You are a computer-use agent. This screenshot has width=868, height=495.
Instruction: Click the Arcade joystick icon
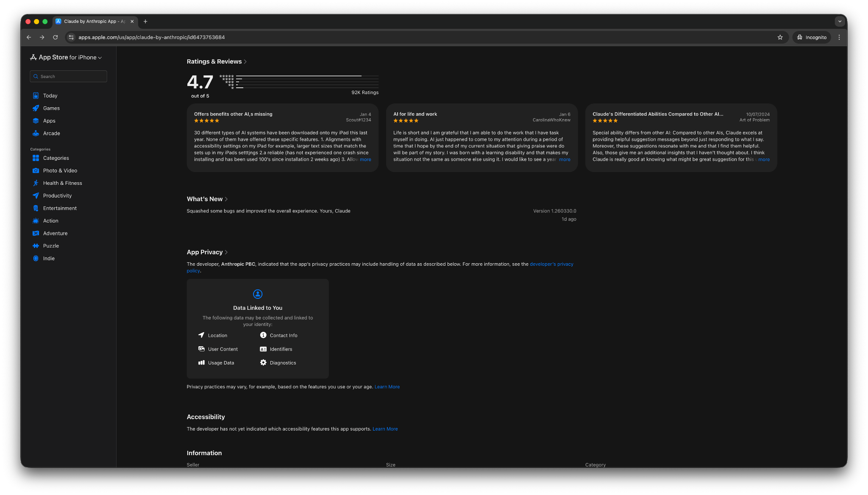coord(36,133)
